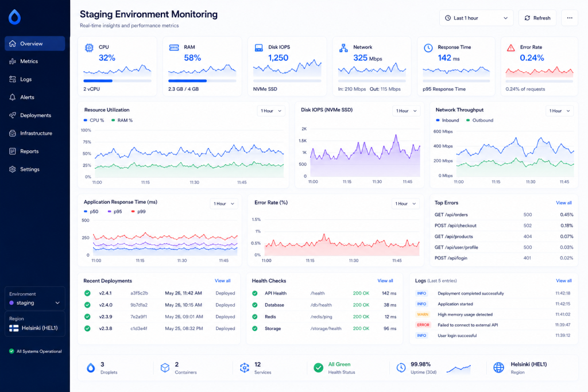Click the Network topology icon

[x=343, y=48]
